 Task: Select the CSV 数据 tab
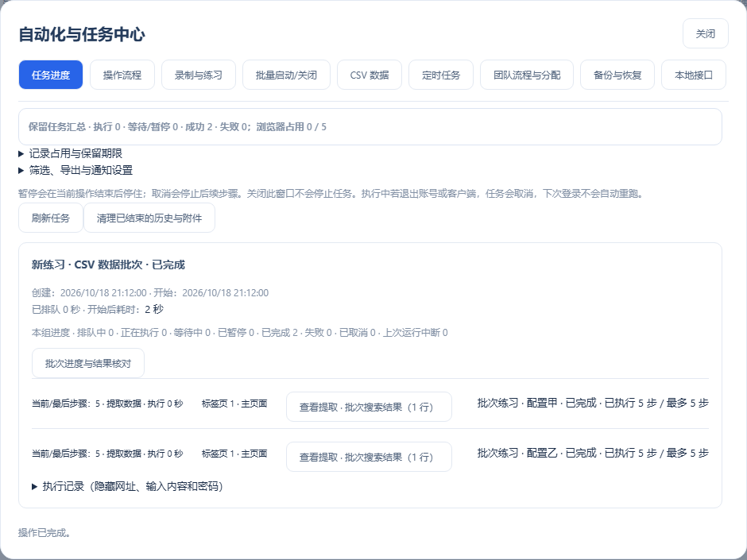(x=370, y=75)
